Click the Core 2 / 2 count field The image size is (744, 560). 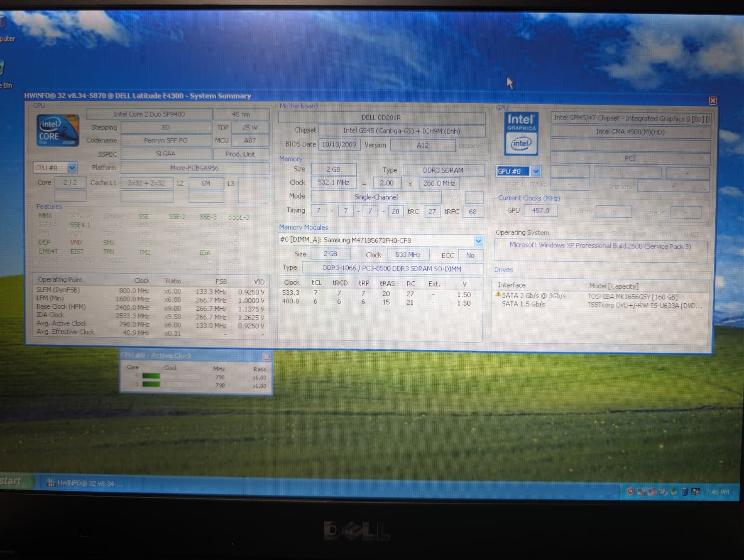click(x=70, y=183)
